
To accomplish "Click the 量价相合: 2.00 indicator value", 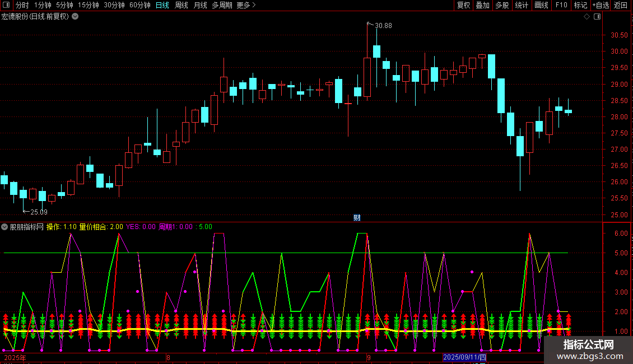I will [x=101, y=227].
